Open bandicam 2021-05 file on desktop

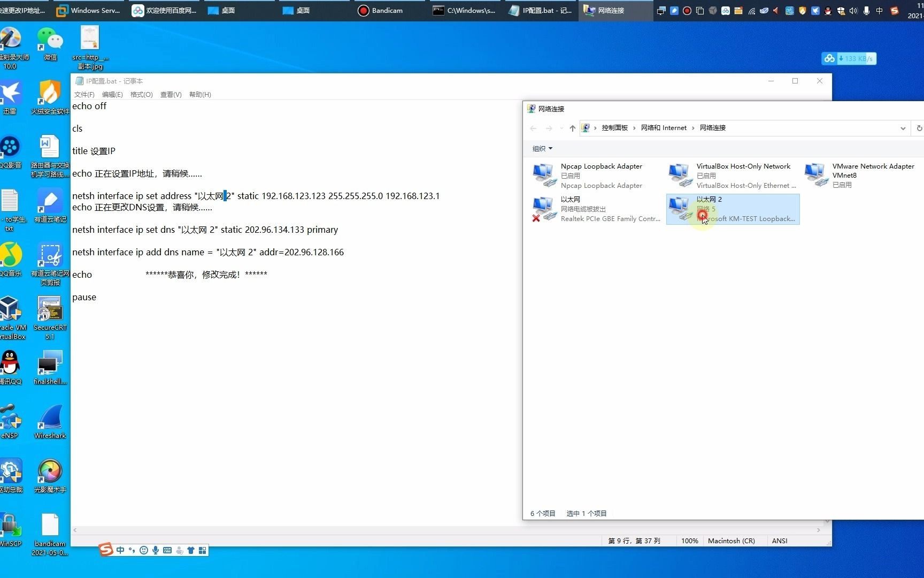pos(50,534)
